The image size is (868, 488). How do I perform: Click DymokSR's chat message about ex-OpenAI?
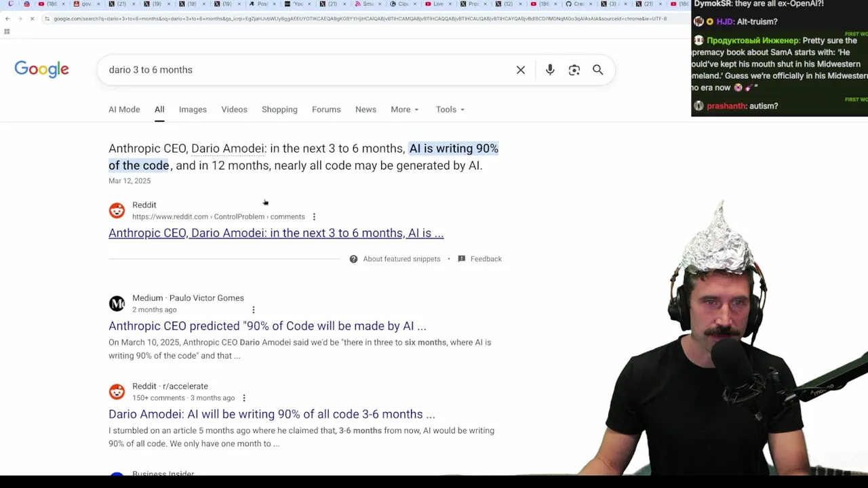(759, 4)
